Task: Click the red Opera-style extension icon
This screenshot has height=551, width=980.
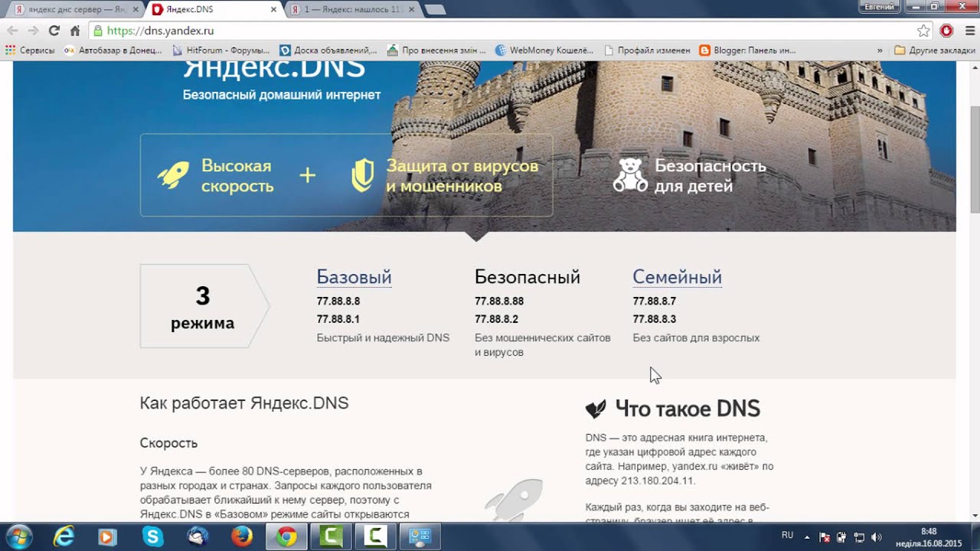Action: pyautogui.click(x=946, y=31)
